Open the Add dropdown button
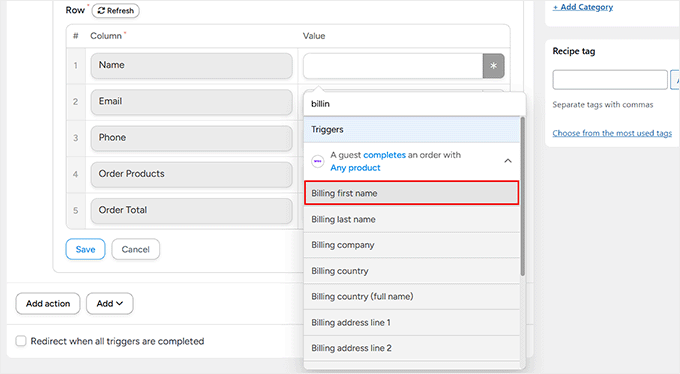Viewport: 680px width, 374px height. tap(109, 304)
